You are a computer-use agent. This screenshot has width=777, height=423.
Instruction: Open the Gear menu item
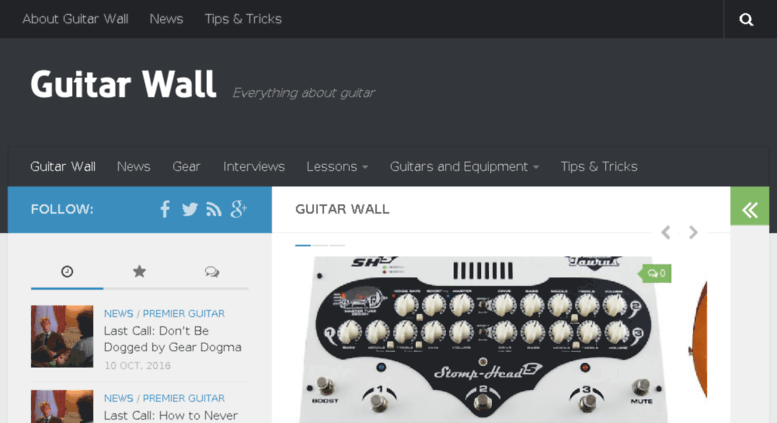tap(186, 167)
